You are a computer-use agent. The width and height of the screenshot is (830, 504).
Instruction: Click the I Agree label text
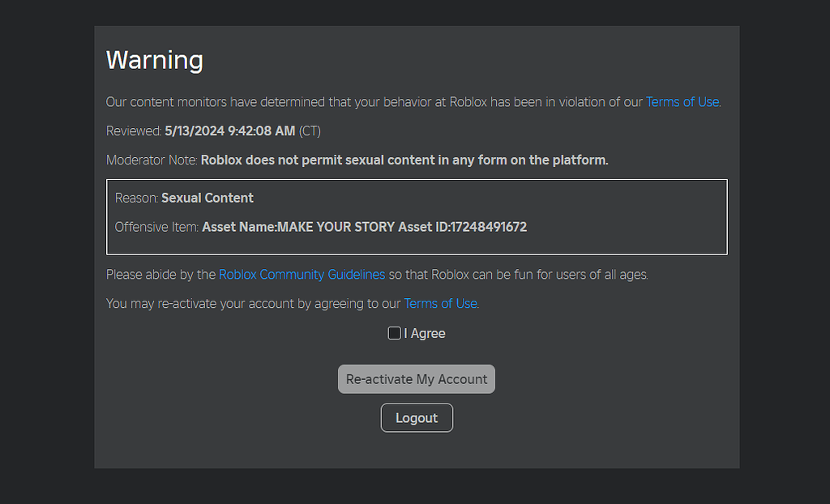pos(423,333)
